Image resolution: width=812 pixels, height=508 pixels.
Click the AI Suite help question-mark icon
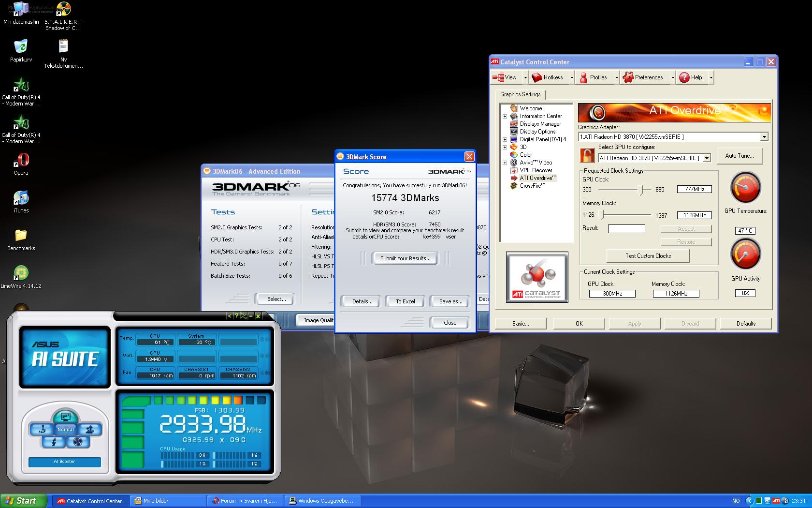point(236,316)
